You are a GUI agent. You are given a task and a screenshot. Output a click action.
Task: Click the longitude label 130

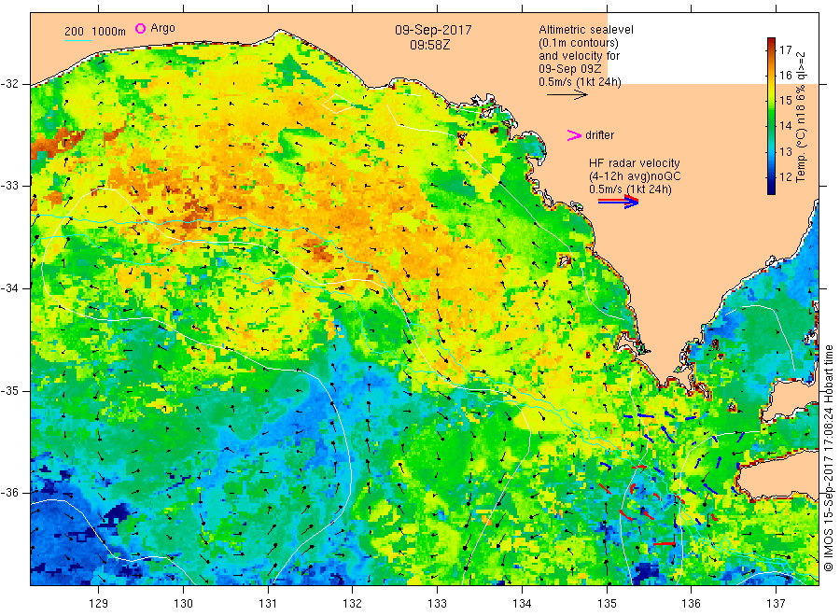click(183, 603)
